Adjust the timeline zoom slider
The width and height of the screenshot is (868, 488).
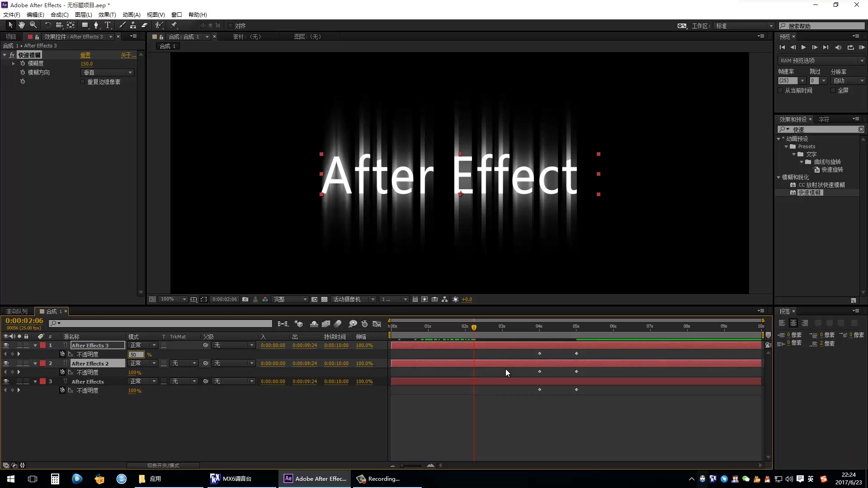(411, 465)
